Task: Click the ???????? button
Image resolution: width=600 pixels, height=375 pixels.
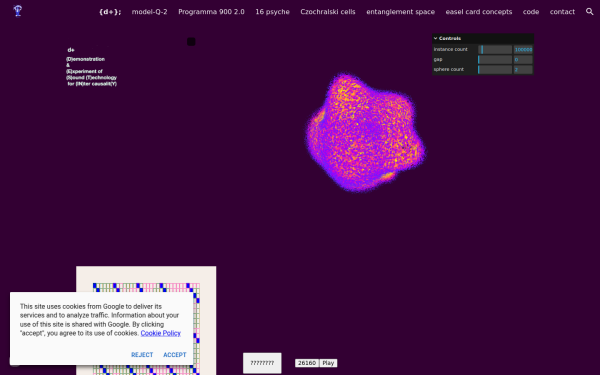Action: [x=262, y=363]
